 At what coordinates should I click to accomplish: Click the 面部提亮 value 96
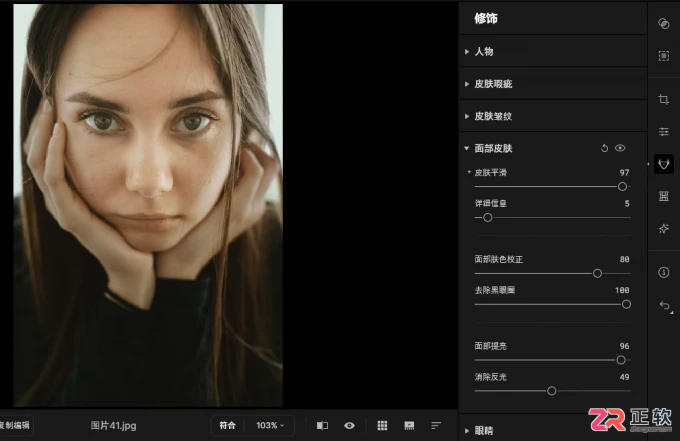click(x=624, y=346)
